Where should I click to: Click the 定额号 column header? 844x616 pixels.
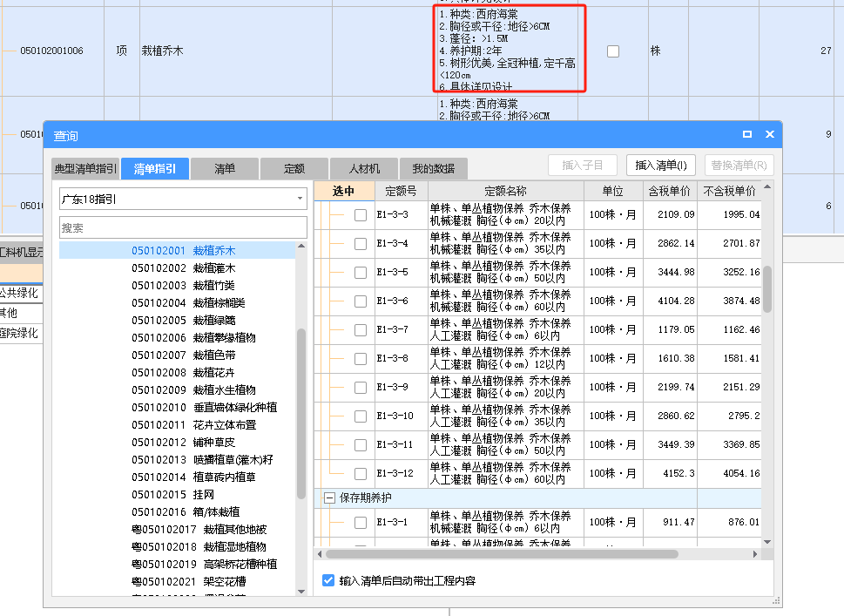pyautogui.click(x=402, y=191)
